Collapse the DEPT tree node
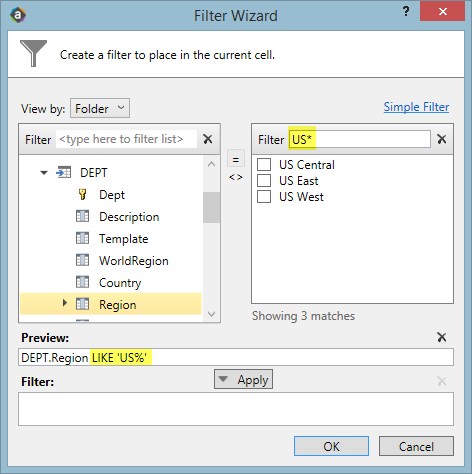This screenshot has height=474, width=472. [x=44, y=173]
